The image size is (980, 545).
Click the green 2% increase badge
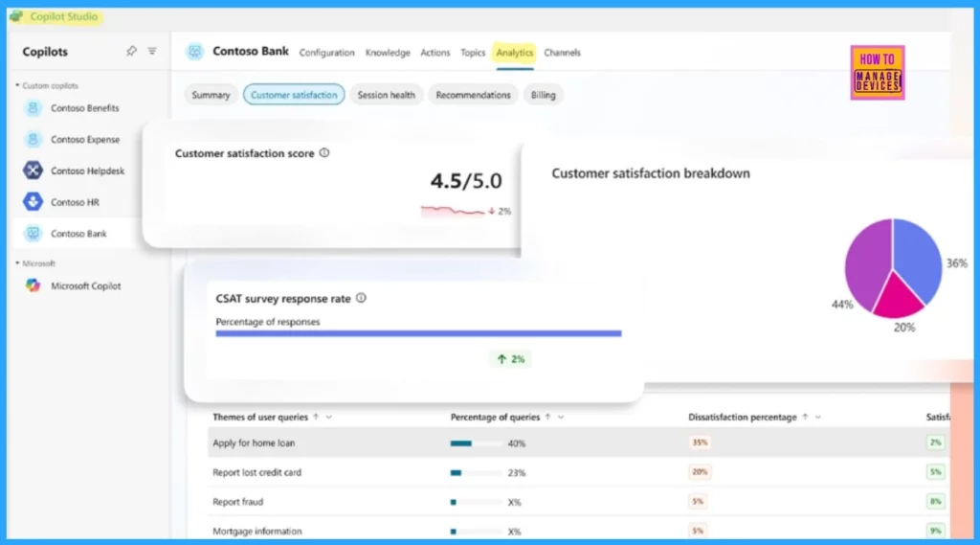[510, 358]
